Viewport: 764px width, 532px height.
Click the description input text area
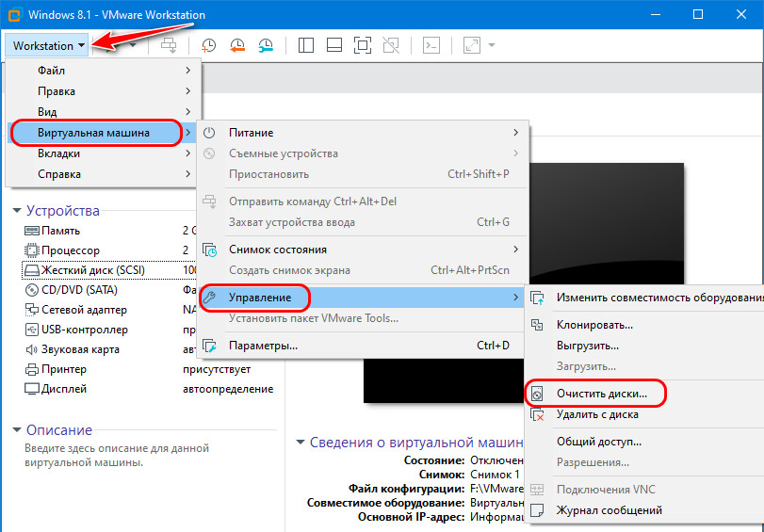(x=117, y=455)
